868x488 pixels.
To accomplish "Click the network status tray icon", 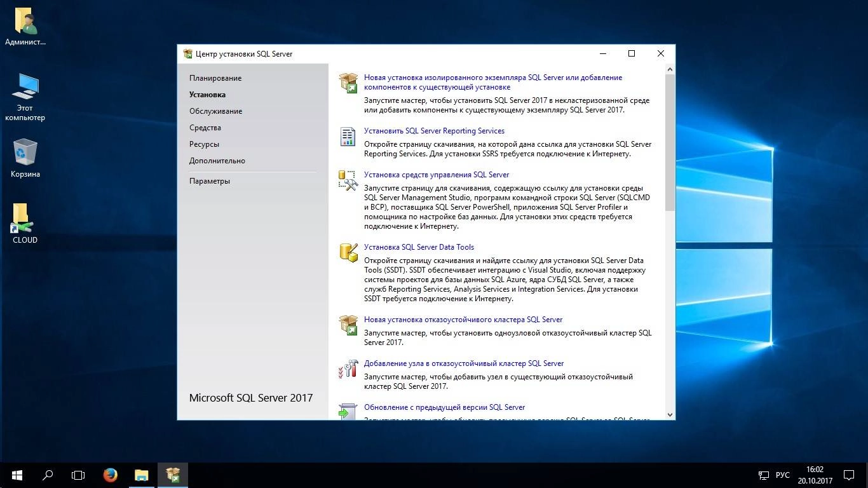I will pos(764,475).
